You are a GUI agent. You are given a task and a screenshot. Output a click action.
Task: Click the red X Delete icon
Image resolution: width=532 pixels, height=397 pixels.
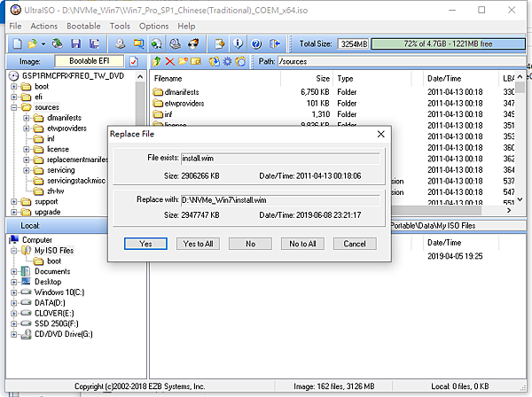pyautogui.click(x=170, y=61)
